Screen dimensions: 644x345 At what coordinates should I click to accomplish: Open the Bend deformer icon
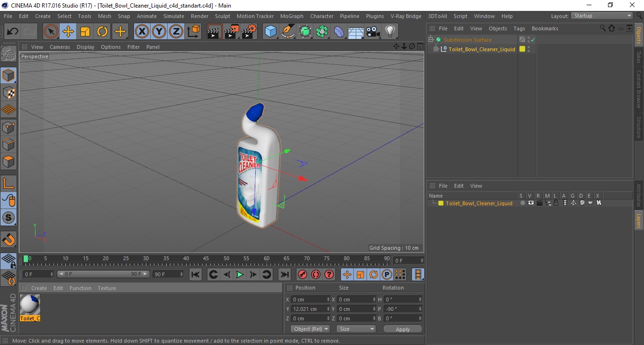[x=339, y=32]
